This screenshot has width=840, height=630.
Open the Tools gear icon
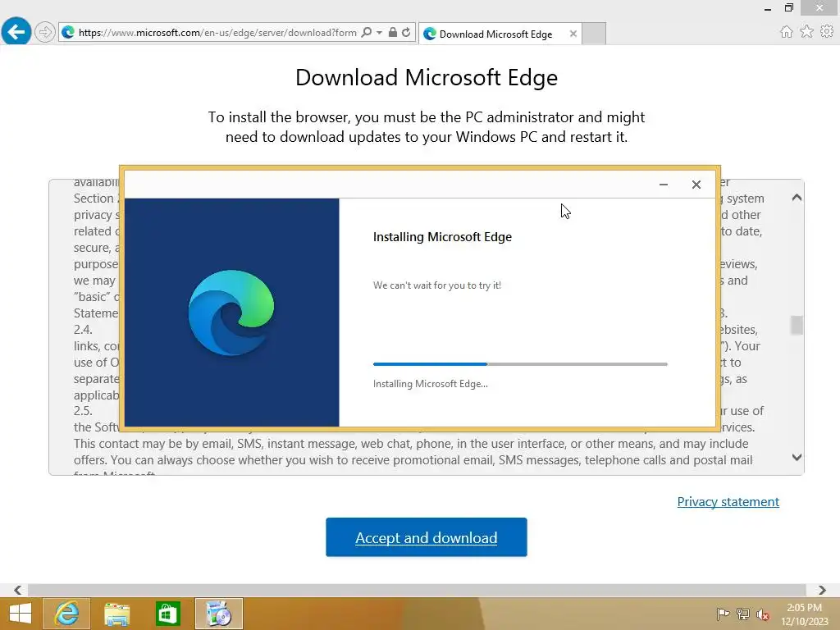coord(827,32)
